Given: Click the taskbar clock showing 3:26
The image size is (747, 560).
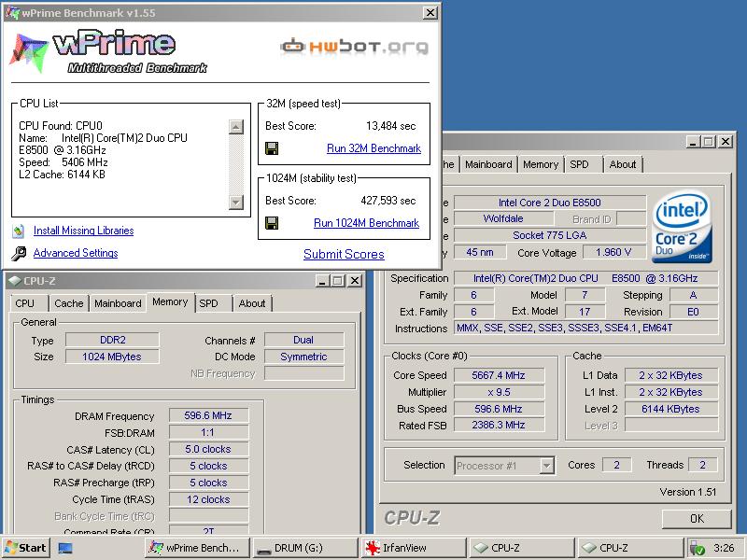Looking at the screenshot, I should tap(724, 548).
